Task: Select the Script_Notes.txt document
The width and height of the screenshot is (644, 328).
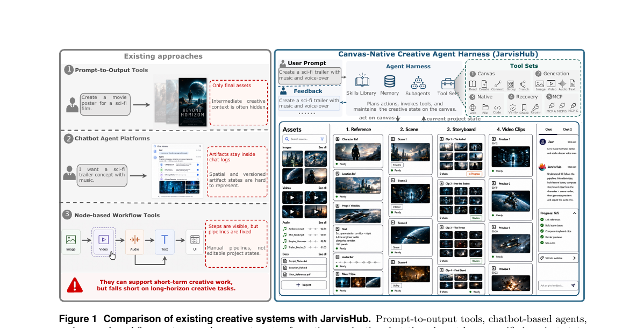Action: click(304, 261)
